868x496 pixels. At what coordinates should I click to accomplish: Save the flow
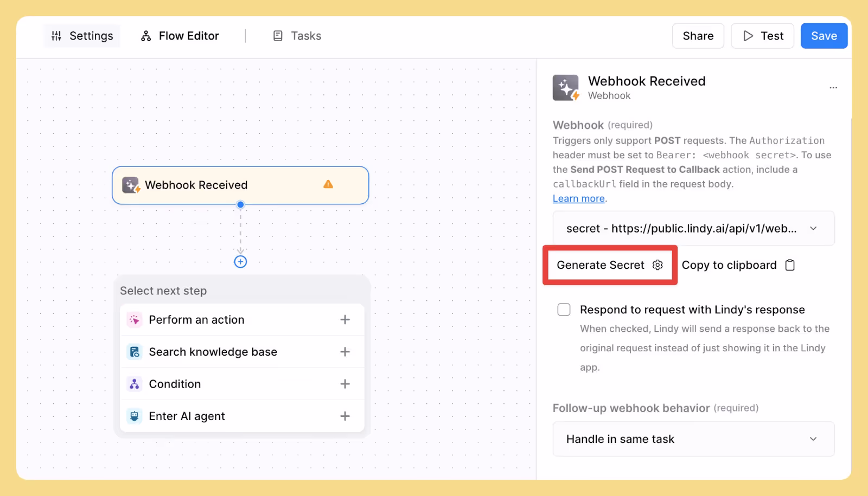[x=824, y=36]
